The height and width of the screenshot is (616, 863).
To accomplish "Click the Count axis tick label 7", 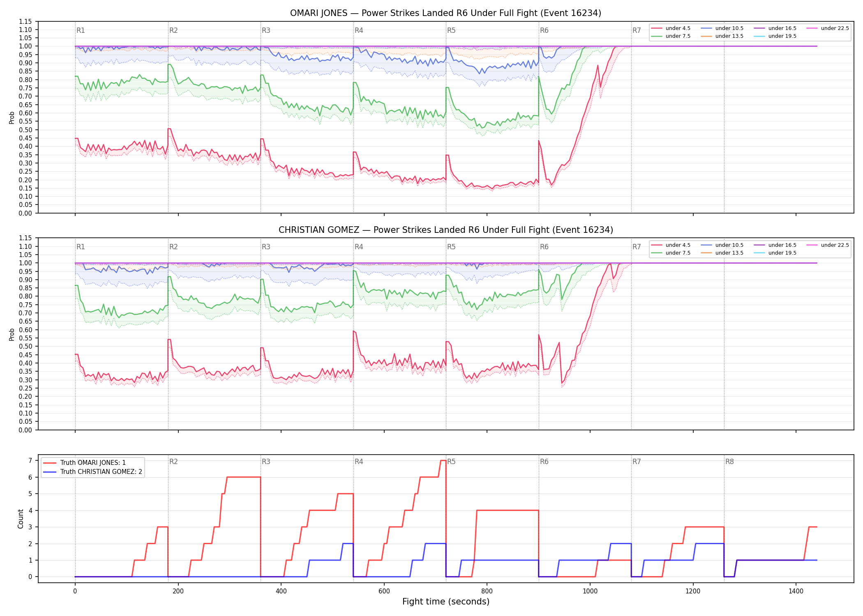I will pos(30,461).
